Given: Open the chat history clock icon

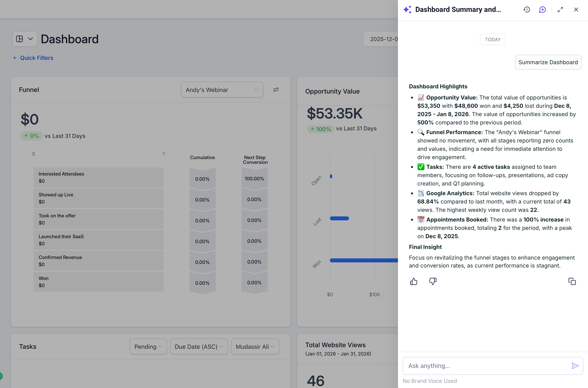Looking at the screenshot, I should point(527,10).
